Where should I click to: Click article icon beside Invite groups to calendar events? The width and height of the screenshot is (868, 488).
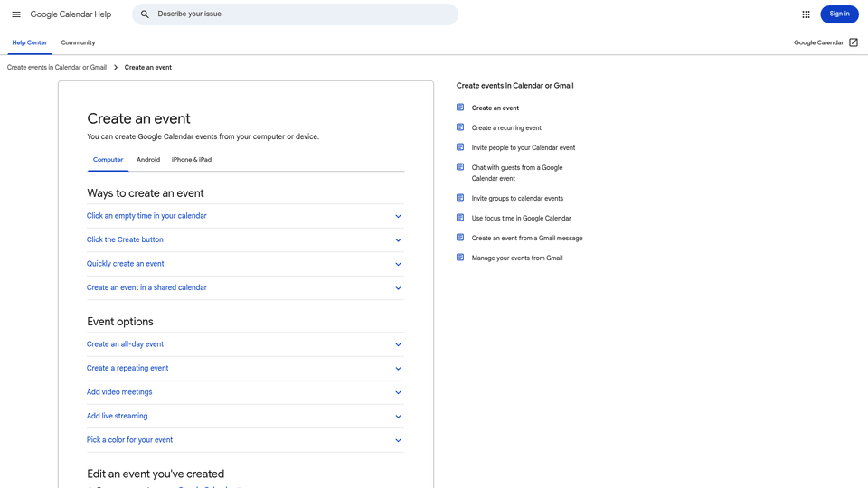[460, 198]
